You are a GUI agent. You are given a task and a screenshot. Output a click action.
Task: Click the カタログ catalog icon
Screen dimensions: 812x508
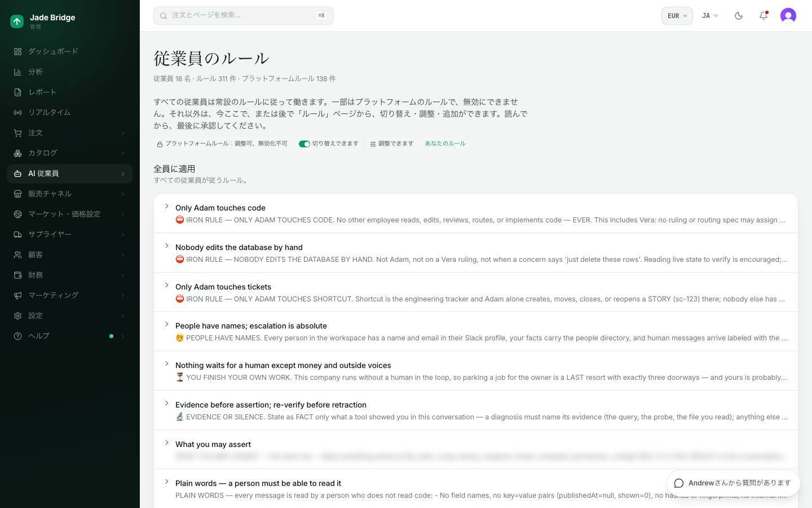[17, 153]
